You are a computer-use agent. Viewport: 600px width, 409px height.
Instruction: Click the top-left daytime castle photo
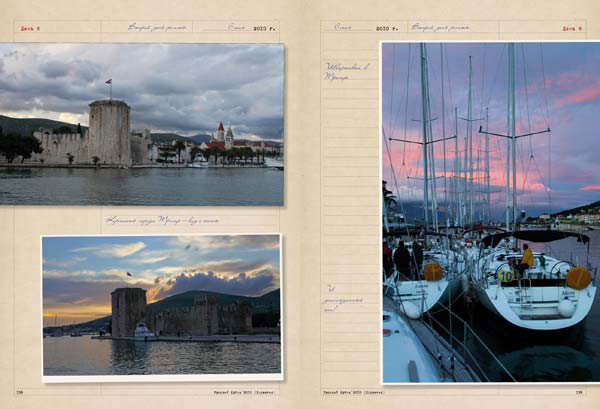141,124
